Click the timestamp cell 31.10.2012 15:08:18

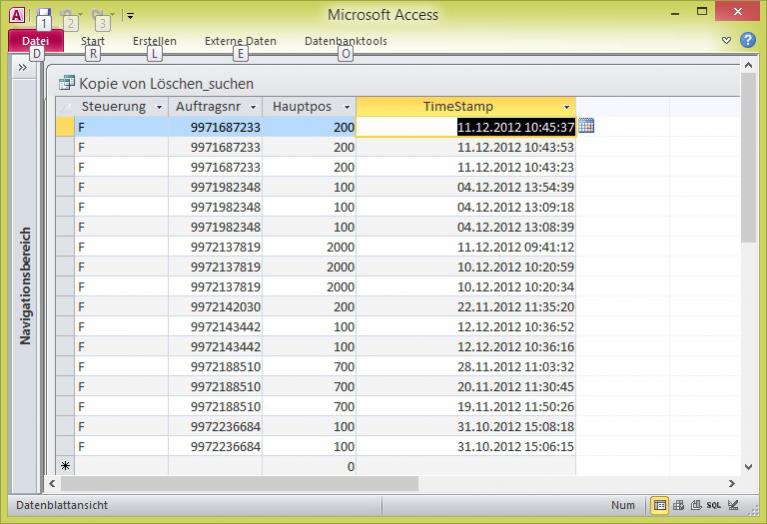pyautogui.click(x=466, y=427)
